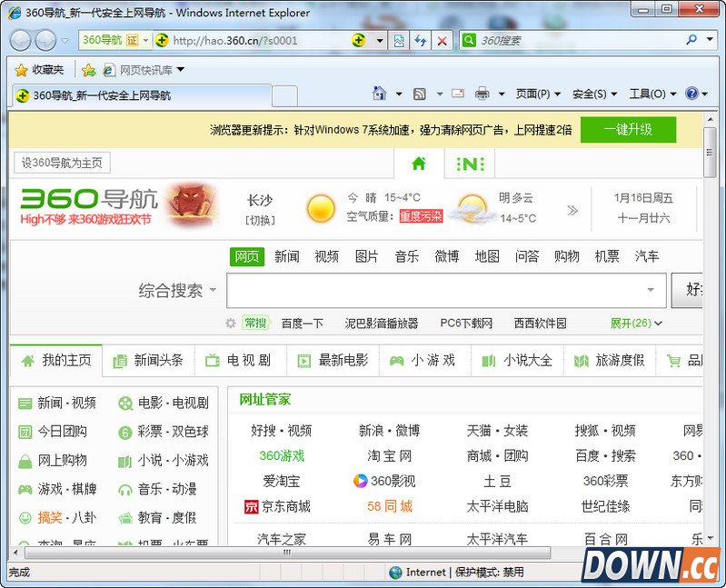The width and height of the screenshot is (726, 588).
Task: Open the recent pages dropdown arrow
Action: 65,41
